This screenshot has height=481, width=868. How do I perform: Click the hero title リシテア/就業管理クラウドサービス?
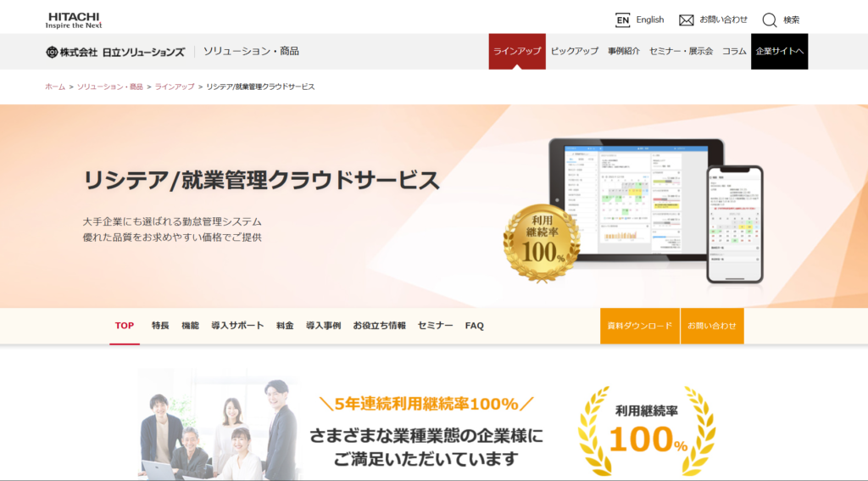pyautogui.click(x=261, y=181)
